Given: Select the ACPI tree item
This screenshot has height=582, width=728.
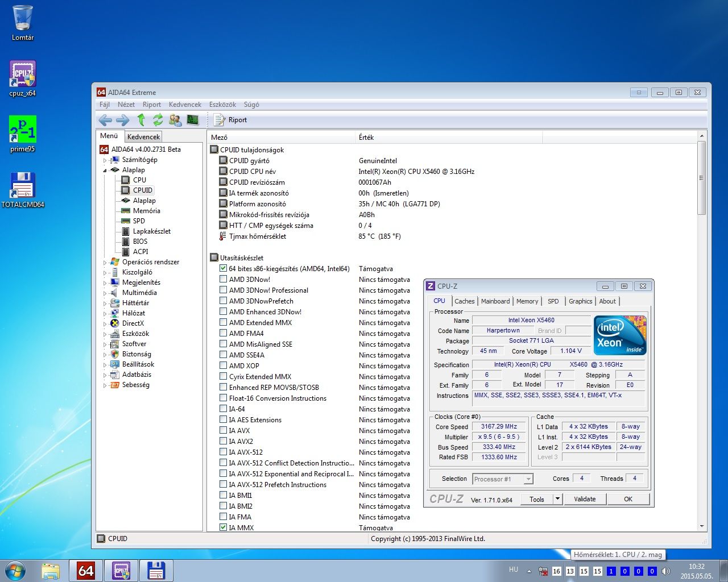Looking at the screenshot, I should click(x=140, y=252).
